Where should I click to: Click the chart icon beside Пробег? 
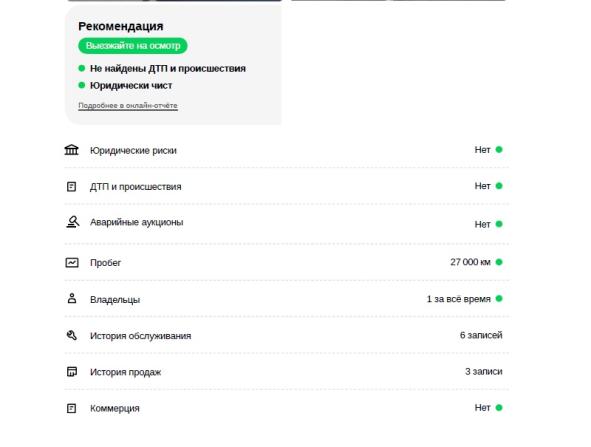pos(72,262)
